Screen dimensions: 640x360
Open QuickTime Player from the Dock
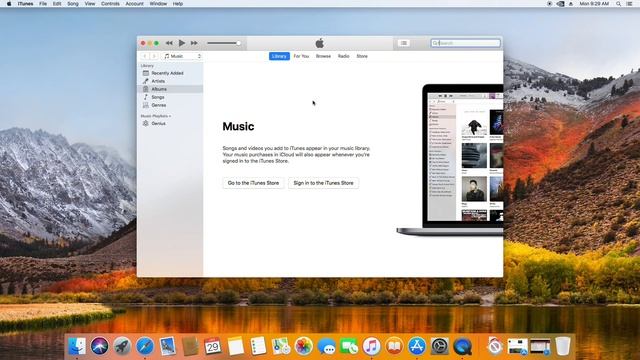(x=462, y=347)
